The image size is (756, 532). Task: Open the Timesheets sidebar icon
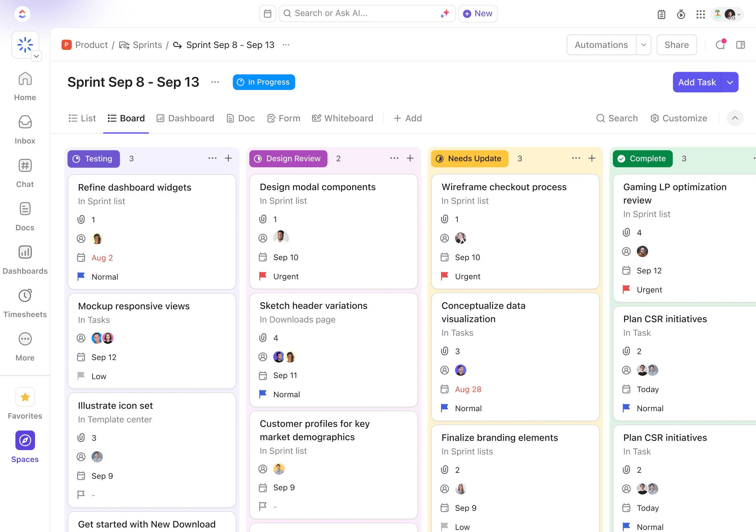25,296
